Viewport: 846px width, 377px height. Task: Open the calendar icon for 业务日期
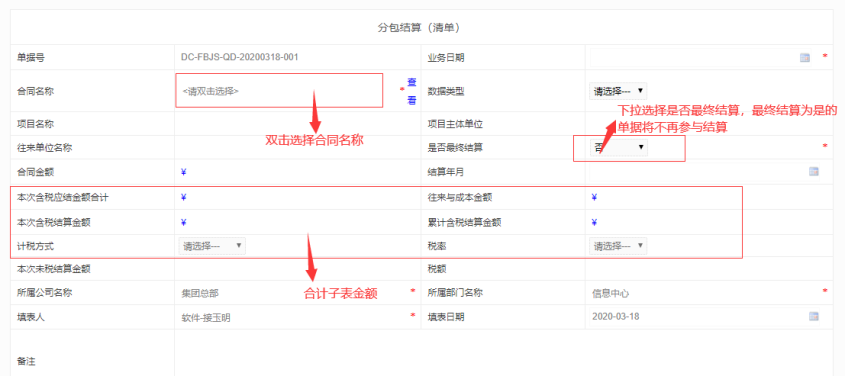[x=804, y=58]
